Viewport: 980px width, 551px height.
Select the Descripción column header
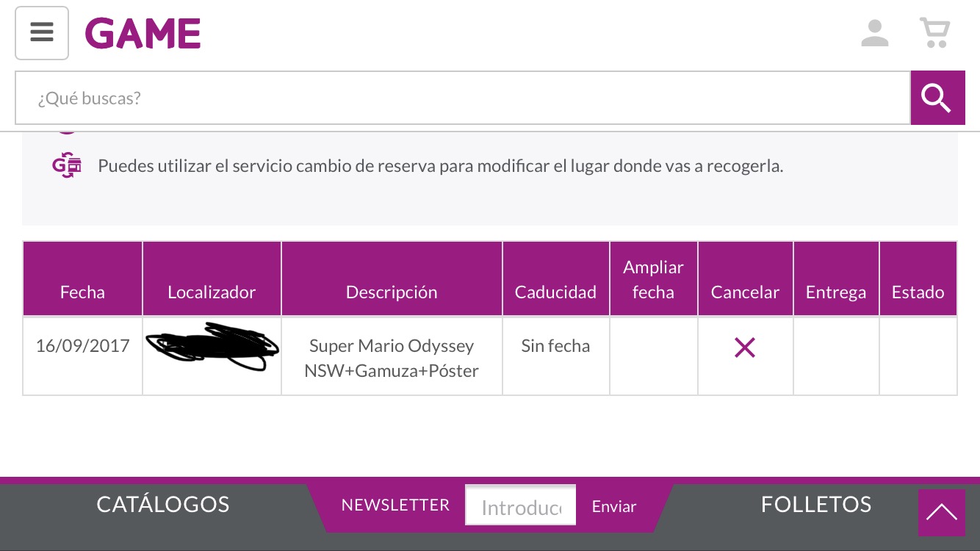[392, 279]
